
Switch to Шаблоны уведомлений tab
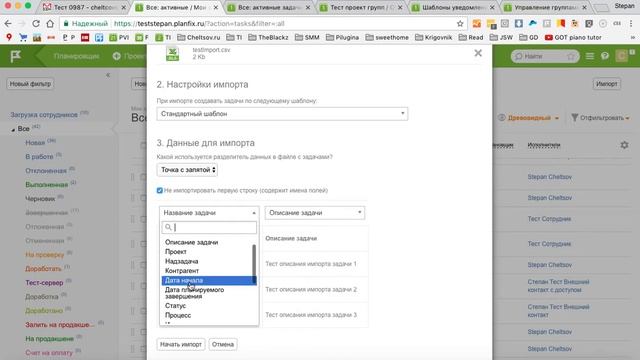453,7
